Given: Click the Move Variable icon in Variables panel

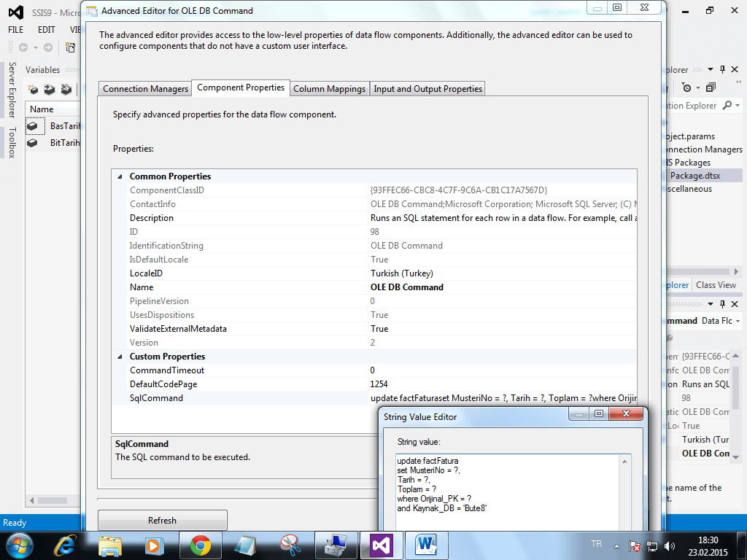Looking at the screenshot, I should [x=50, y=89].
